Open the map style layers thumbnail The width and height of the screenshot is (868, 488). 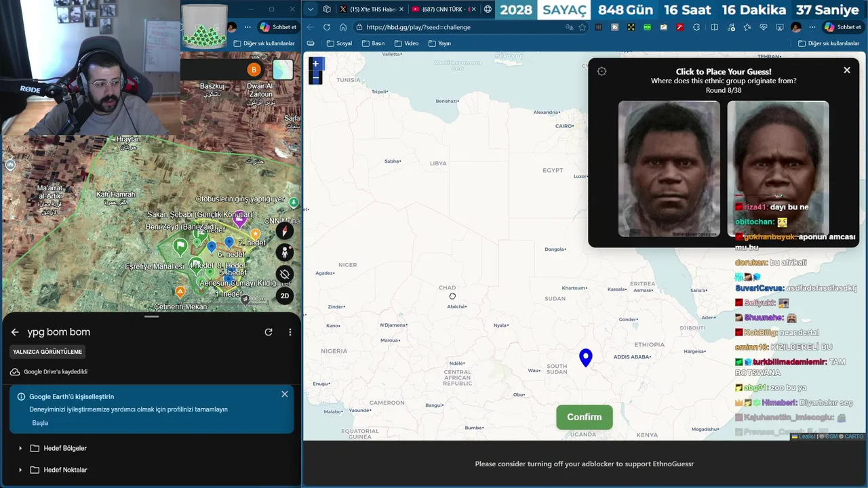(x=283, y=70)
